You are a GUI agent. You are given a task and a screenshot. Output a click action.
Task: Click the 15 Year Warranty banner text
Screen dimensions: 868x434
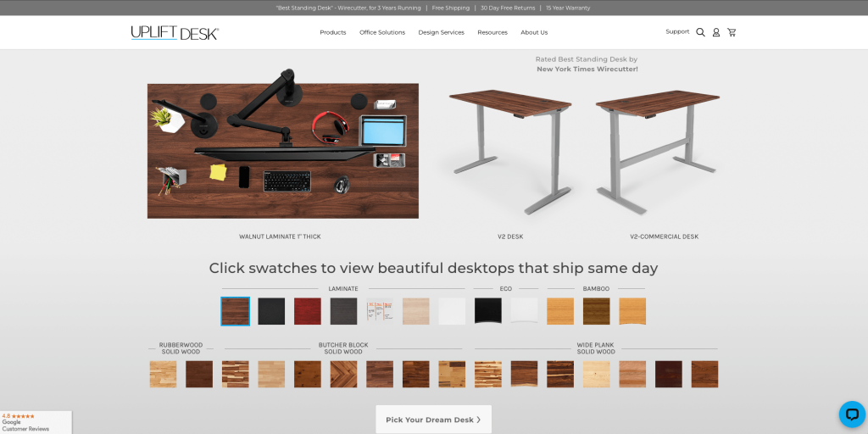pyautogui.click(x=568, y=8)
